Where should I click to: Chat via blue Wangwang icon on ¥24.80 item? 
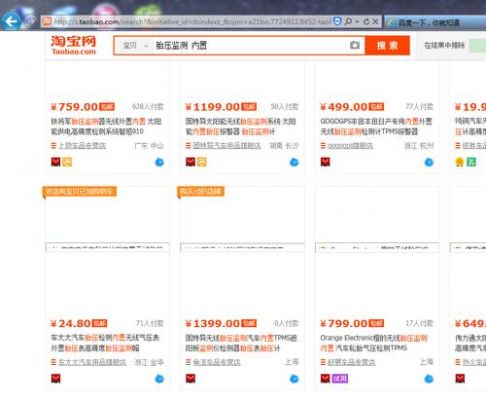(159, 379)
